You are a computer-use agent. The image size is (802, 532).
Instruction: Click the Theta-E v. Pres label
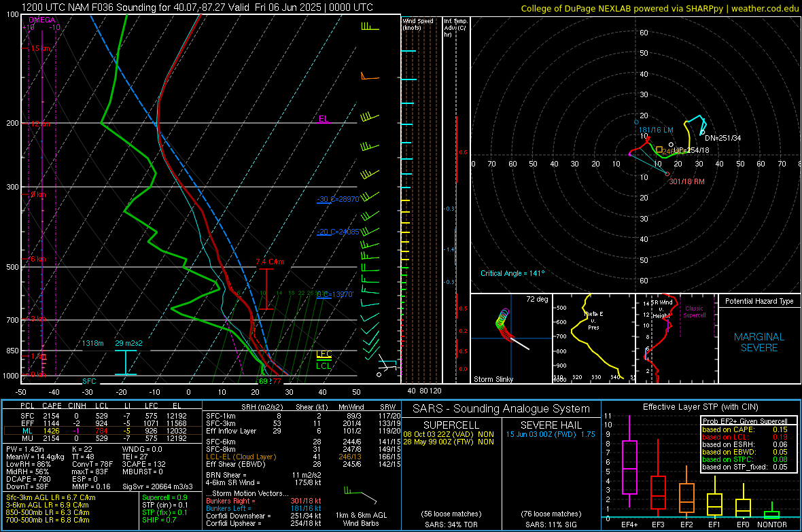tap(593, 321)
